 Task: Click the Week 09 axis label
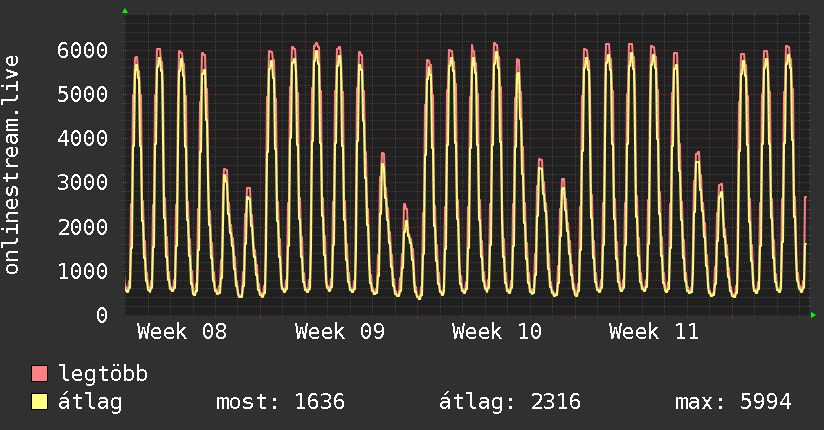(x=339, y=332)
